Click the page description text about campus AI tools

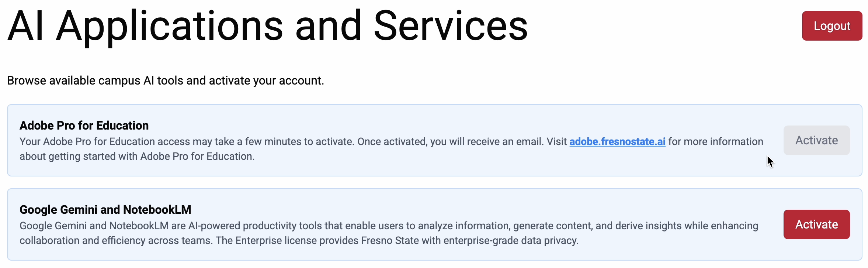tap(166, 80)
